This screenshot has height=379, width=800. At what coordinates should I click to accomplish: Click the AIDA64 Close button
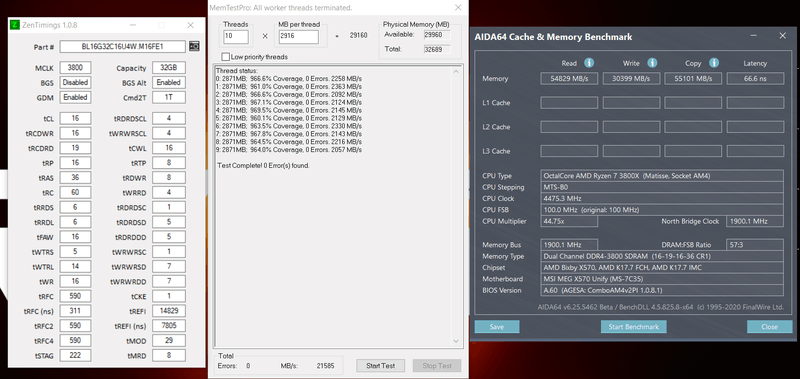coord(769,326)
